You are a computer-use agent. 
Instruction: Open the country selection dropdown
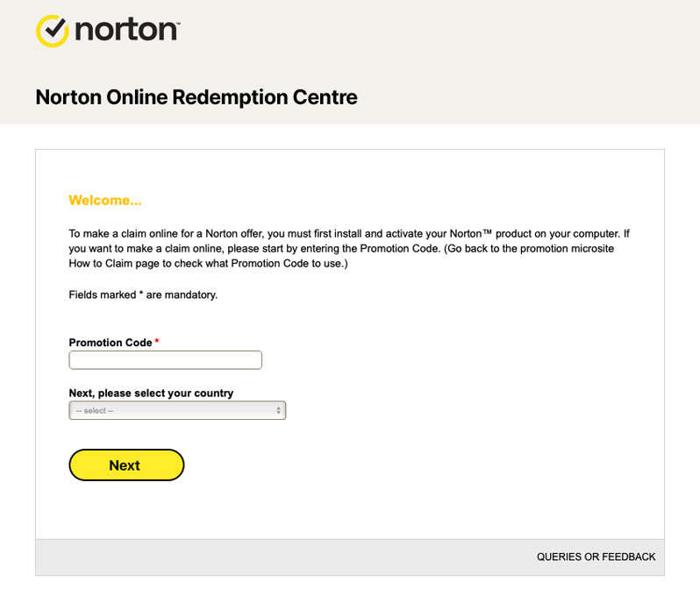coord(177,410)
